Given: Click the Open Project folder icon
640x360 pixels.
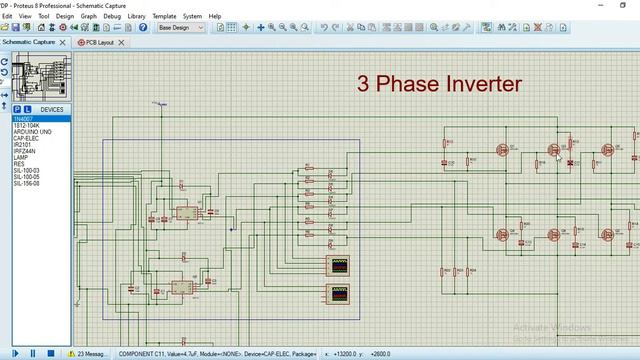Looking at the screenshot, I should click(x=4, y=27).
